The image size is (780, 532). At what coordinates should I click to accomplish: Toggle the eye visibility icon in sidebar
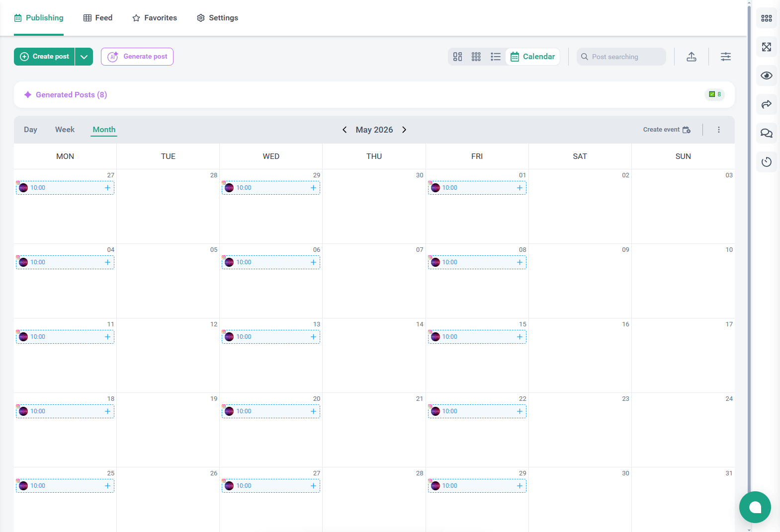(766, 76)
